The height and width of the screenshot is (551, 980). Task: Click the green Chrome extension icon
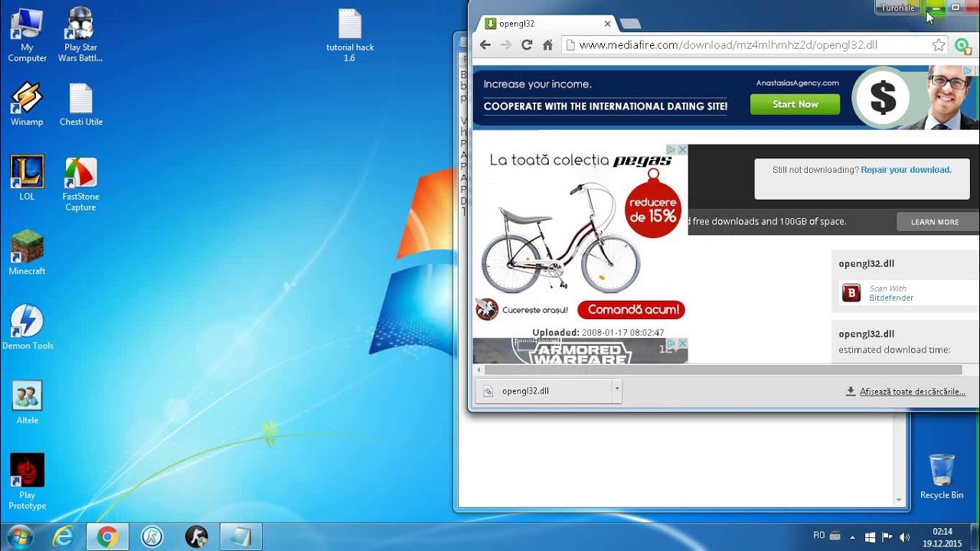coord(962,45)
